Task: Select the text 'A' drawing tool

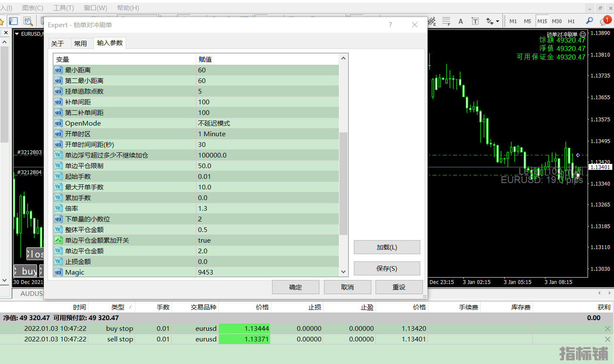Action: coord(461,21)
